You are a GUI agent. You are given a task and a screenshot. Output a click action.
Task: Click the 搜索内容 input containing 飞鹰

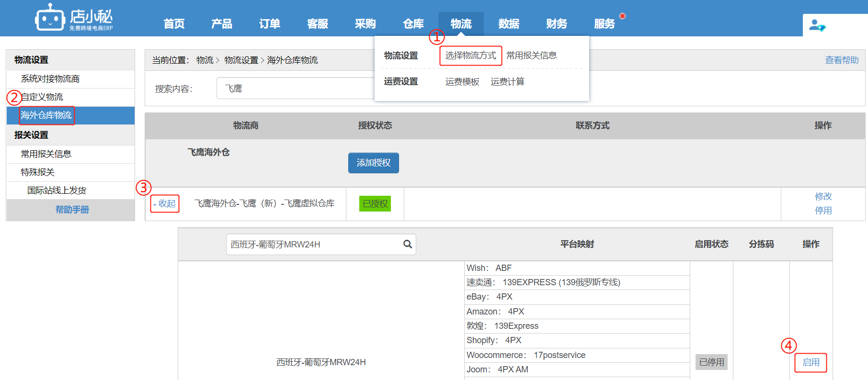coord(296,89)
